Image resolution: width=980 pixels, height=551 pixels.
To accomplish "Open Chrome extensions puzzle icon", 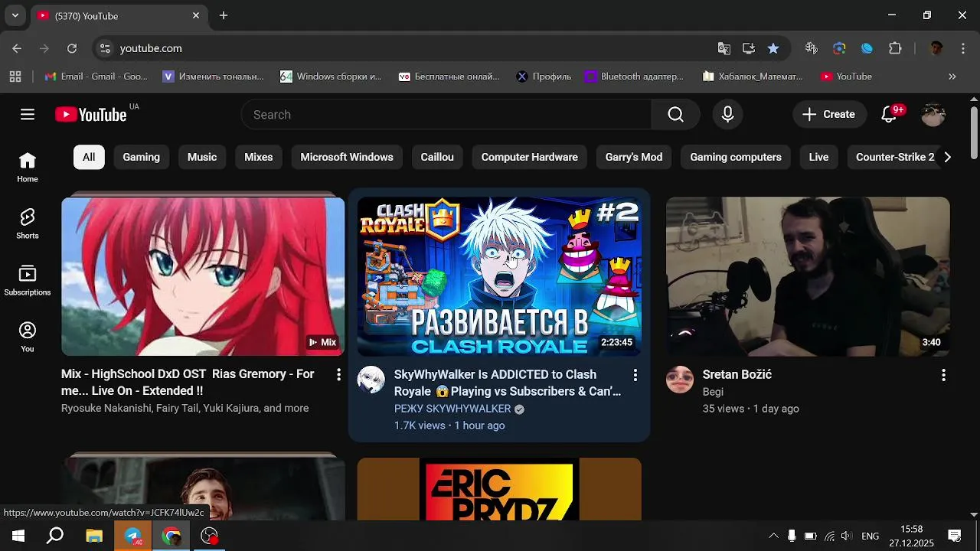I will [895, 48].
